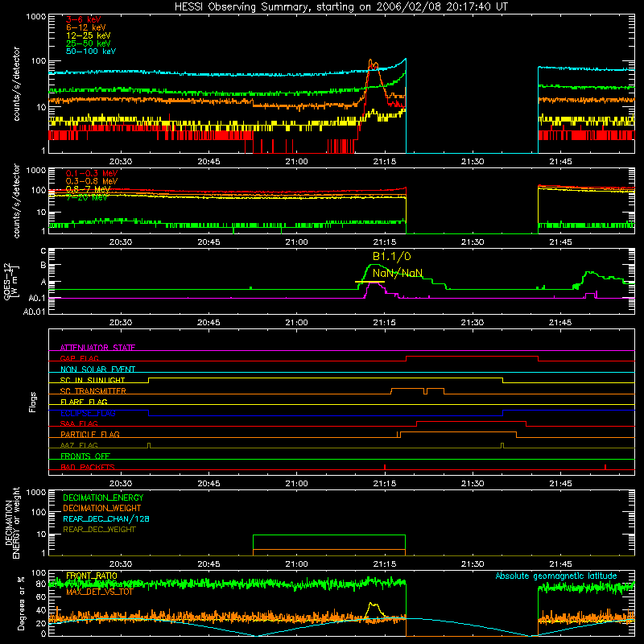
Task: Select the orange 0.3-0.8 MeV legend label
Action: pos(92,181)
